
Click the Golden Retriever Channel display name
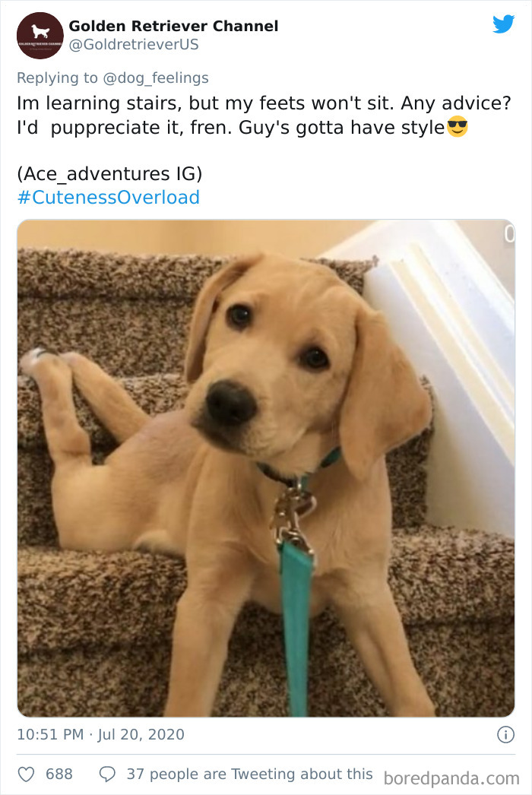[173, 25]
